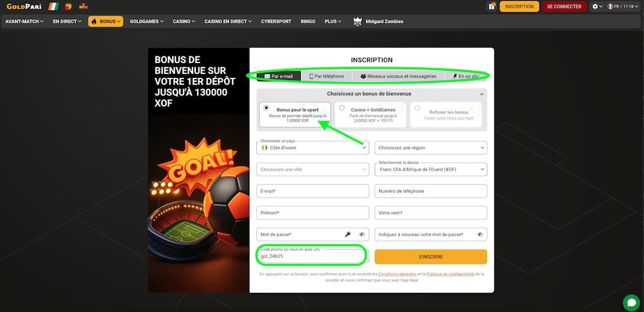
Task: Expand the GOLDGAMES menu
Action: (x=147, y=21)
